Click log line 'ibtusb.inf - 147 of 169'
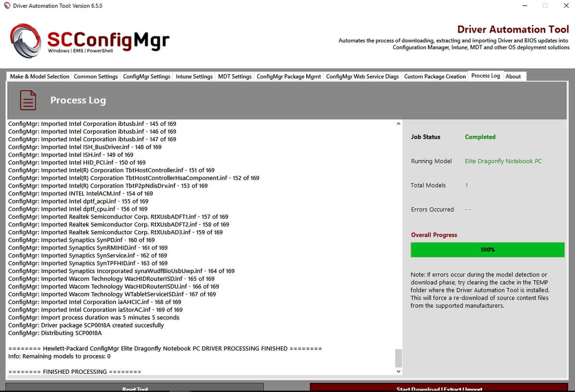The image size is (575, 392). point(92,139)
